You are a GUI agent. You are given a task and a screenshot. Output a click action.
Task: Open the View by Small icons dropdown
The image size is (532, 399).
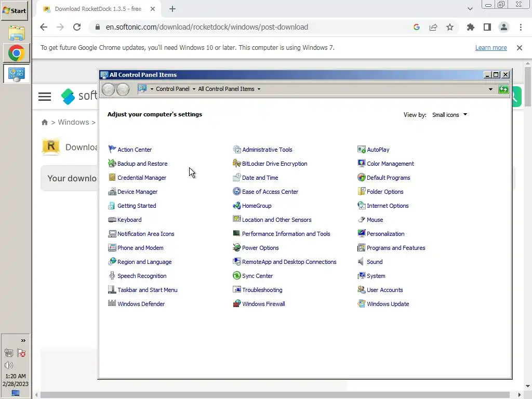tap(449, 115)
